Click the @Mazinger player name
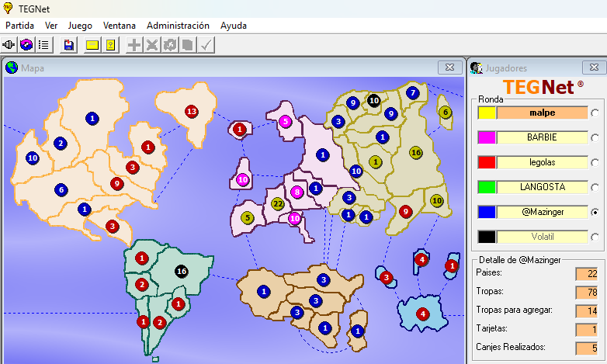This screenshot has width=607, height=364. pos(542,212)
